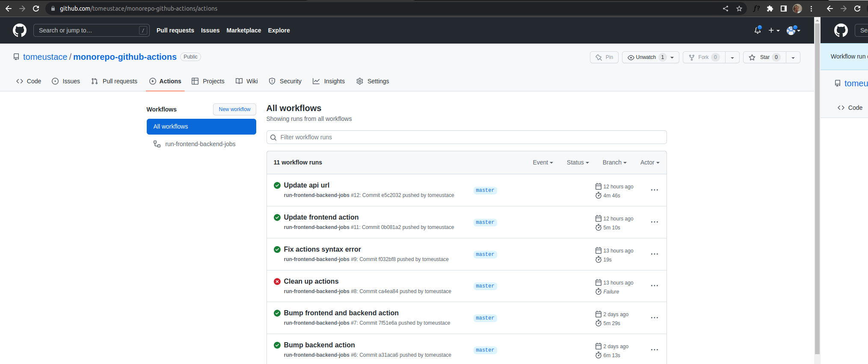Open the Status filter dropdown
The width and height of the screenshot is (868, 364).
point(578,162)
